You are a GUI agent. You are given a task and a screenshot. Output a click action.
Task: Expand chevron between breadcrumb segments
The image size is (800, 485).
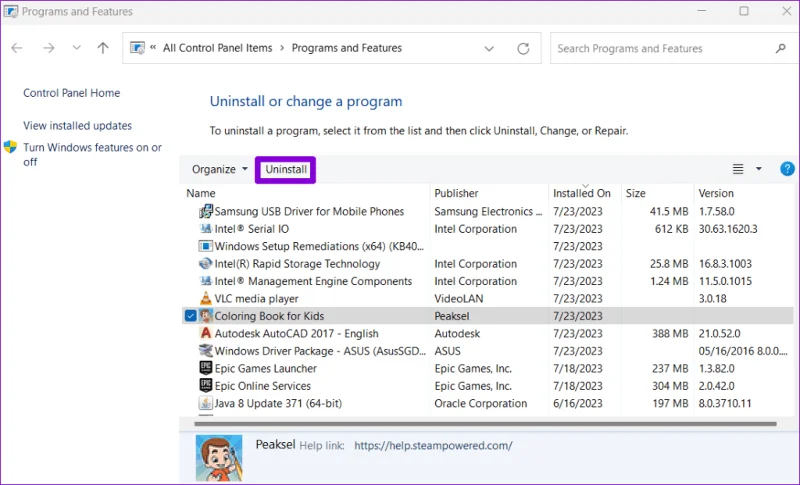282,48
